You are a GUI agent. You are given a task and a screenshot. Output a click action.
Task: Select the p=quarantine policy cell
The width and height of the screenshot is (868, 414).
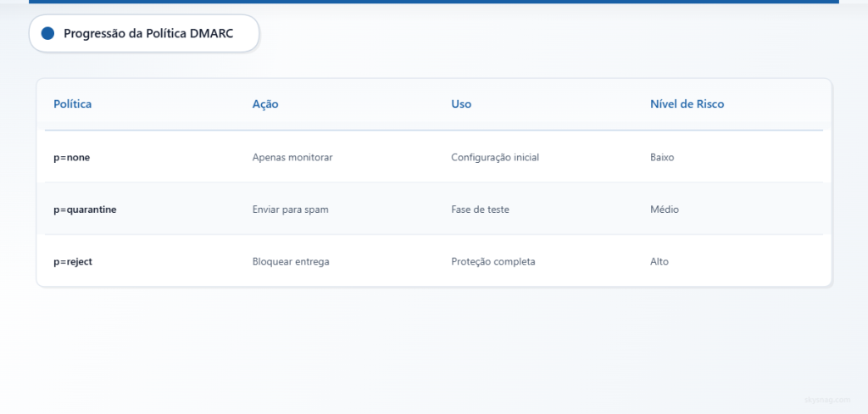(85, 210)
